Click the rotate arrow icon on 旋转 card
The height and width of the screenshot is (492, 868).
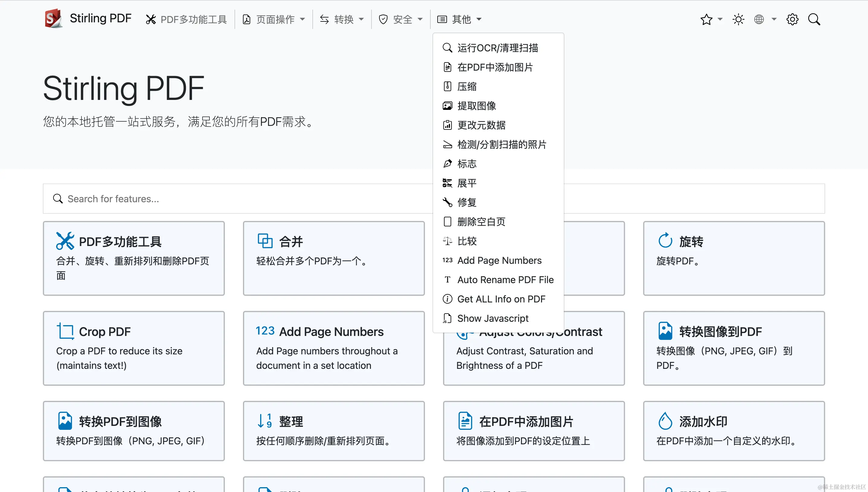(665, 241)
